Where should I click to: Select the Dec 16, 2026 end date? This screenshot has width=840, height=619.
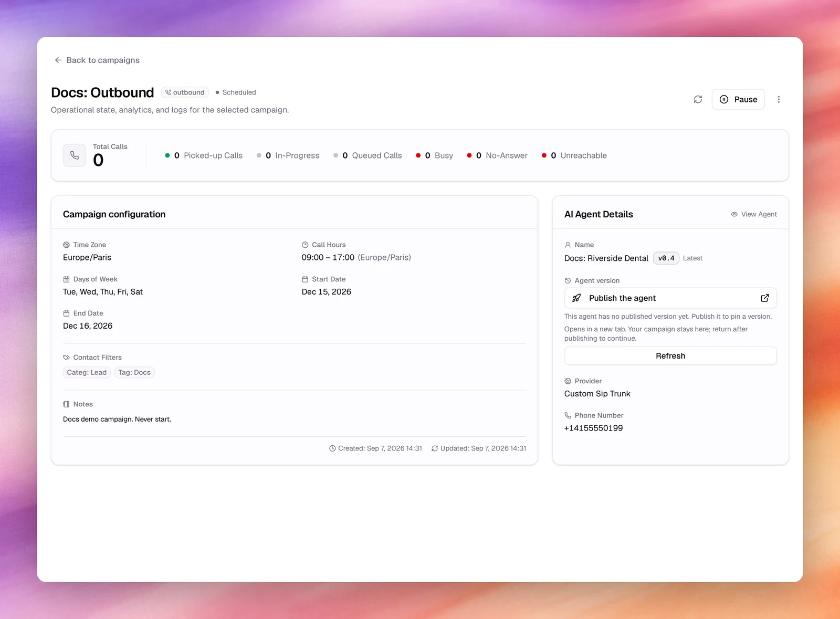pyautogui.click(x=88, y=326)
